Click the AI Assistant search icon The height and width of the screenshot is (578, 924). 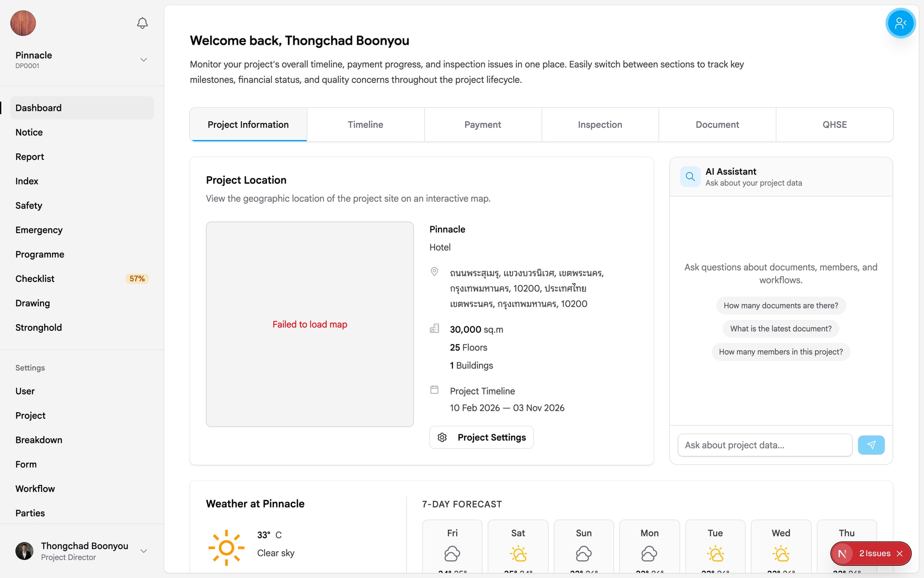(690, 177)
